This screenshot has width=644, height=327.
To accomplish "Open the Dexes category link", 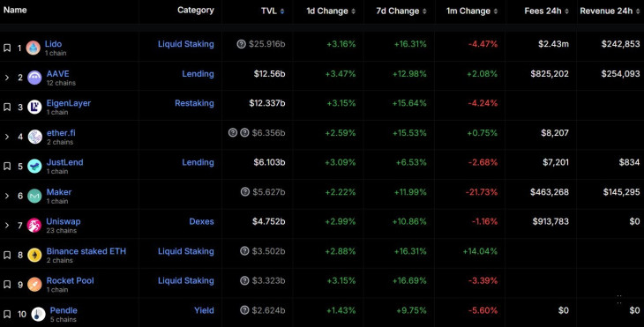I will pos(201,221).
